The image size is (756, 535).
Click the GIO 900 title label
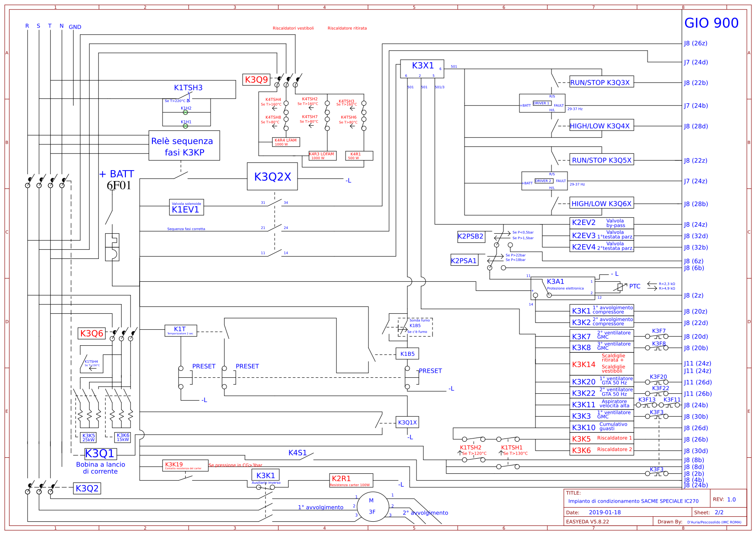click(x=712, y=23)
